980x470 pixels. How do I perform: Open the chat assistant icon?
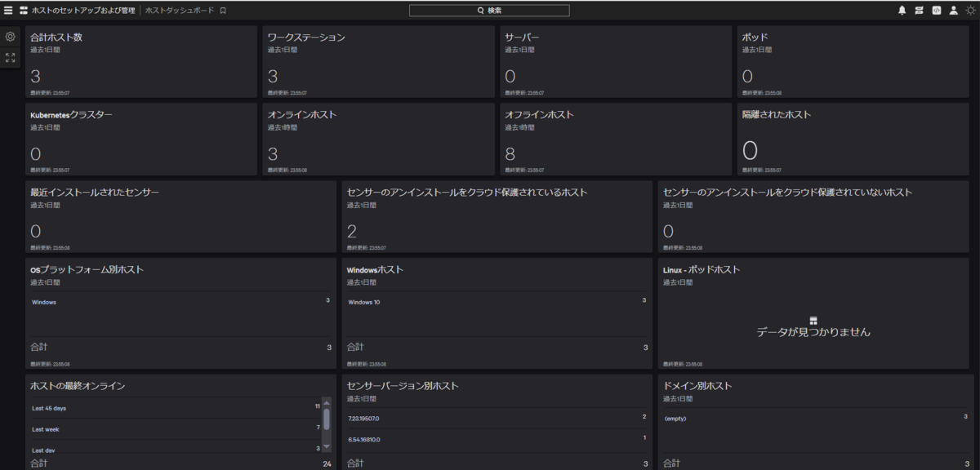tap(919, 11)
